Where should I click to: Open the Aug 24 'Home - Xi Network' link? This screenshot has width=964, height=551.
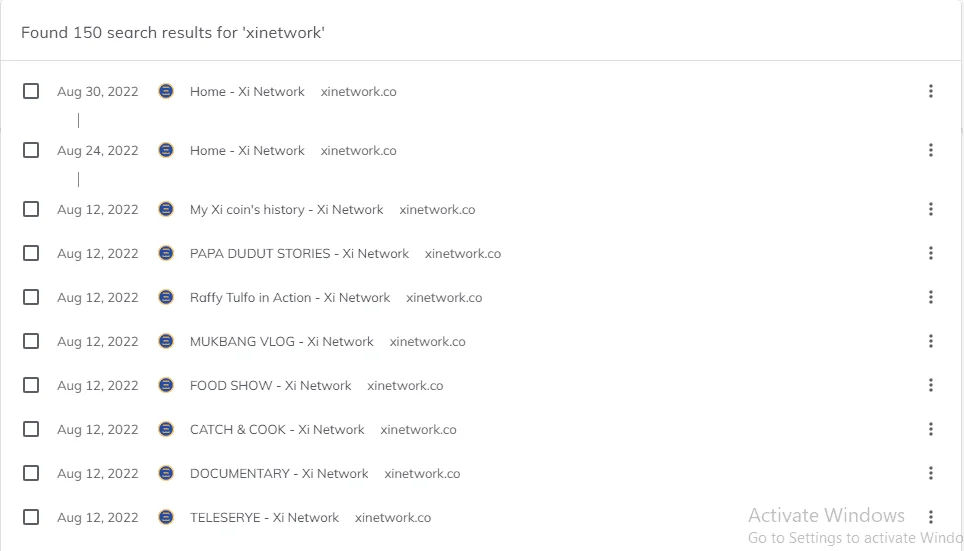point(247,151)
